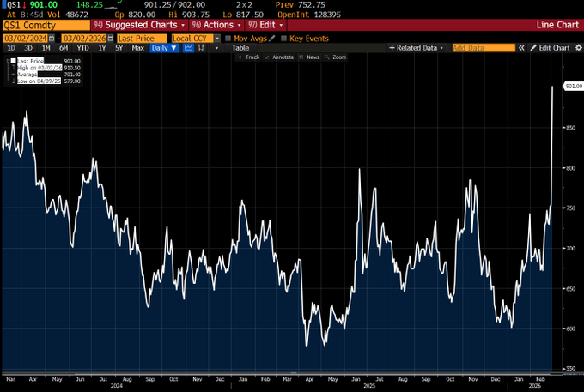
Task: Select the Annotate tool
Action: (282, 57)
